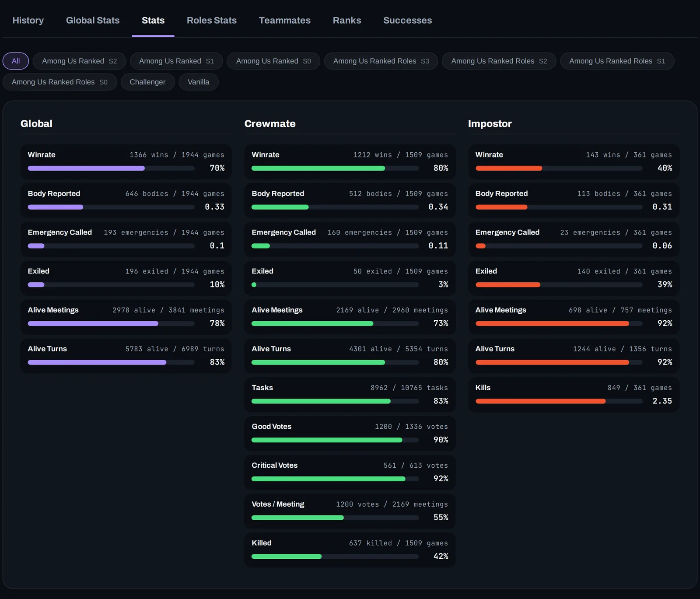Click "23 emergencies / 361 games" text
Screen dimensions: 700x599
click(x=616, y=233)
